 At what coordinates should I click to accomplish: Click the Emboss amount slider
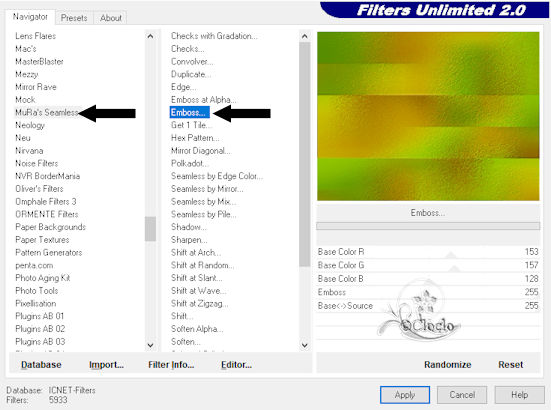tap(428, 292)
